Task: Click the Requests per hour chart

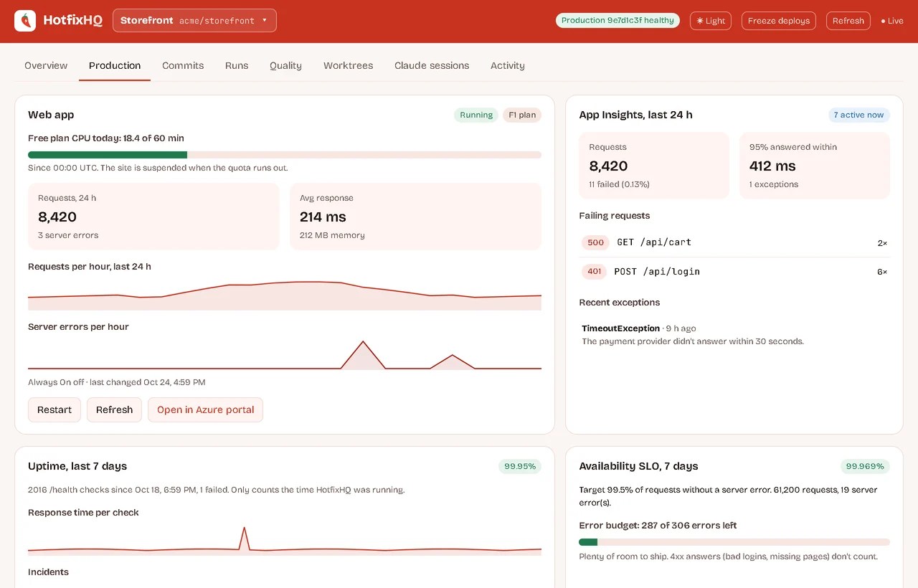Action: [x=285, y=295]
